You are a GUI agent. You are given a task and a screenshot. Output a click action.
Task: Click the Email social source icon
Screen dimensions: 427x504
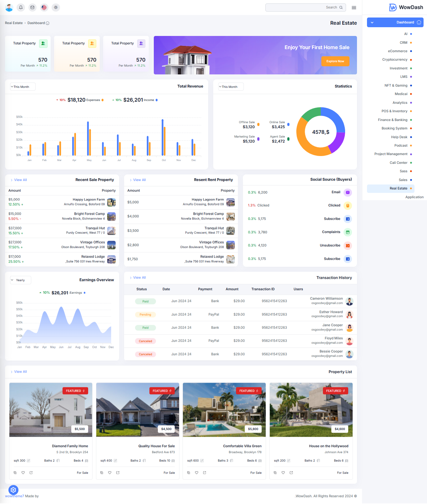348,192
